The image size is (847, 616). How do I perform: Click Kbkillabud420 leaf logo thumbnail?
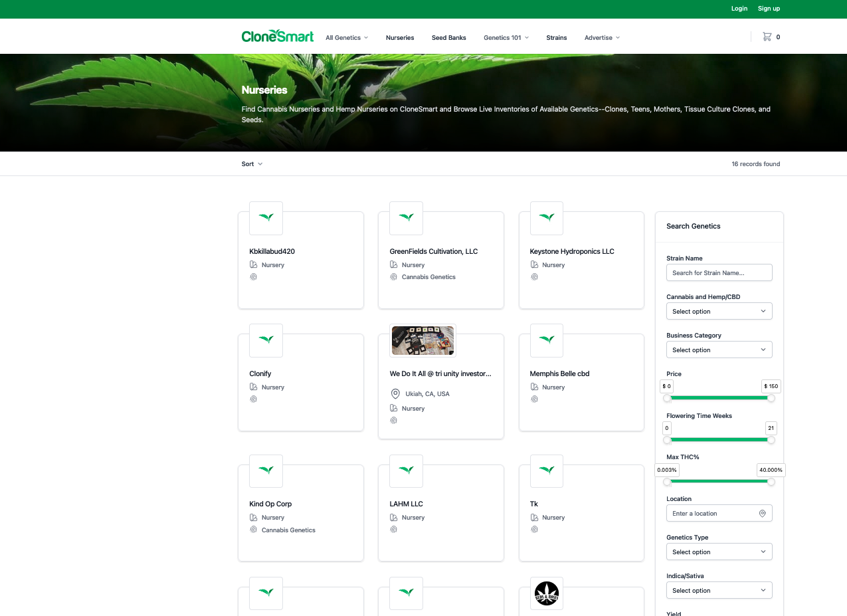[266, 218]
